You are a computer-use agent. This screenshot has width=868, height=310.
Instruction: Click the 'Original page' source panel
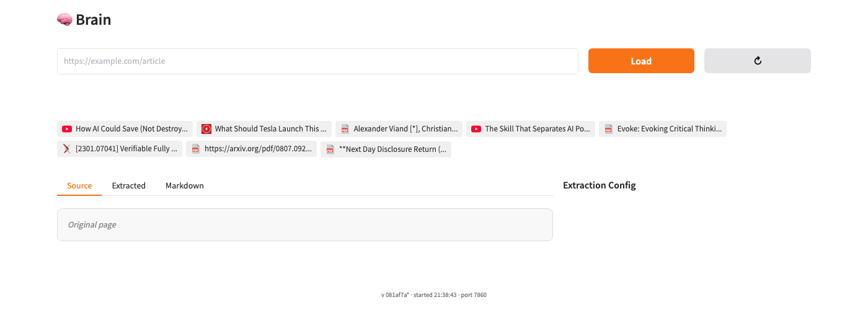click(304, 224)
